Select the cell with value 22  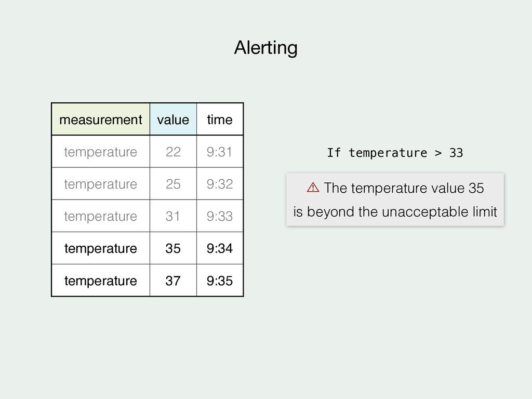coord(173,151)
